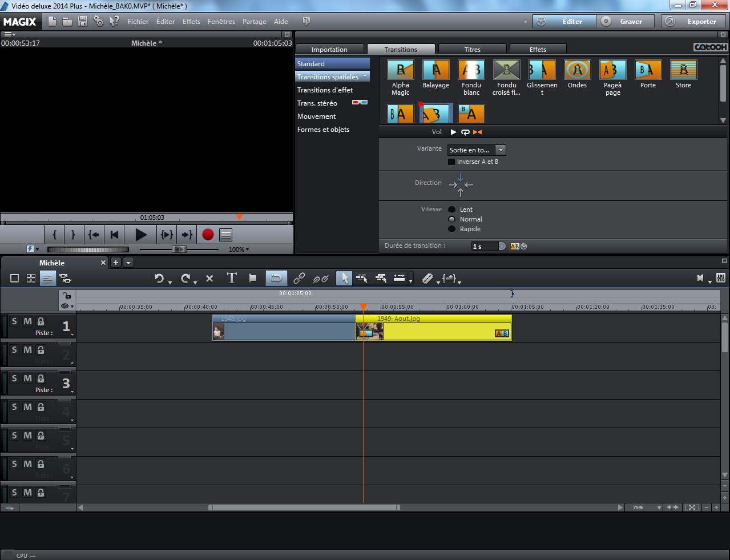Click the red record button
730x560 pixels.
pos(208,235)
